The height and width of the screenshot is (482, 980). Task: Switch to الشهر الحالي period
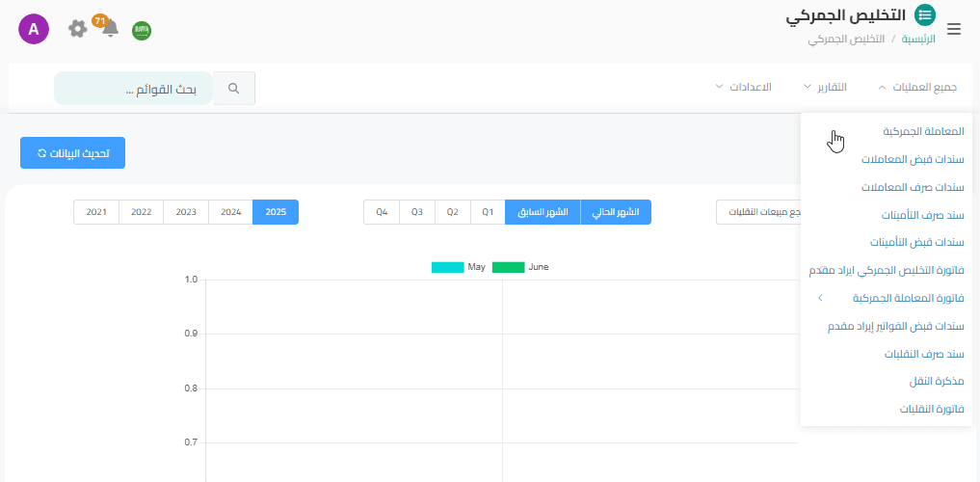[616, 212]
